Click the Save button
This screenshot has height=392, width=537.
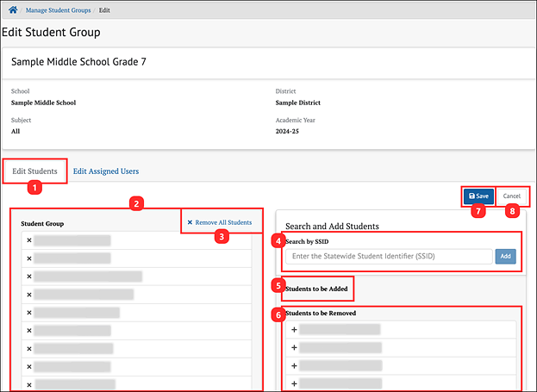click(x=478, y=196)
